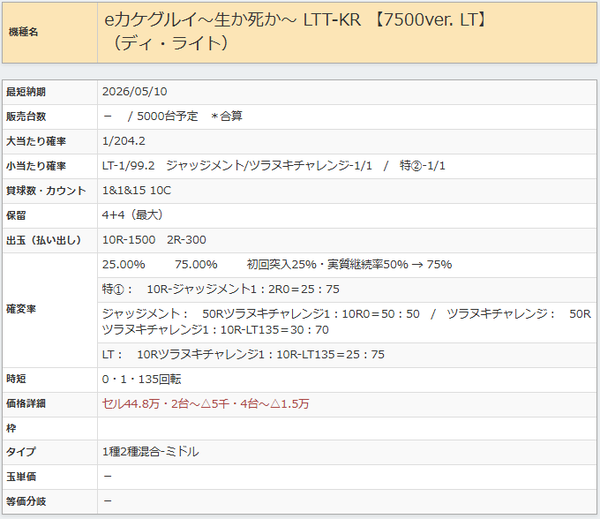Click the '等価分岐' row label

point(26,502)
